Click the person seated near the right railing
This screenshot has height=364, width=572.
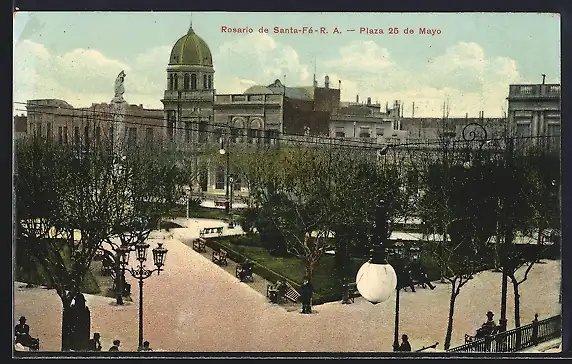[x=487, y=325]
